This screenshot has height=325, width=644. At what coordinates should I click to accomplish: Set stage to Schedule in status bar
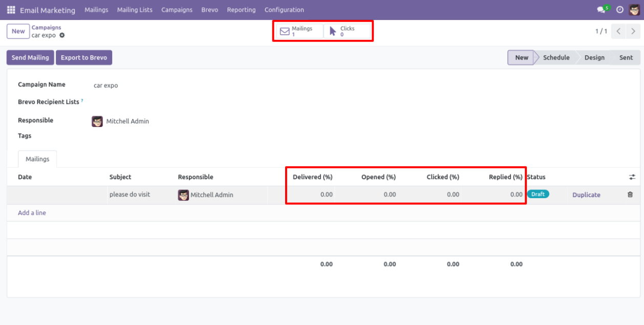coord(556,57)
